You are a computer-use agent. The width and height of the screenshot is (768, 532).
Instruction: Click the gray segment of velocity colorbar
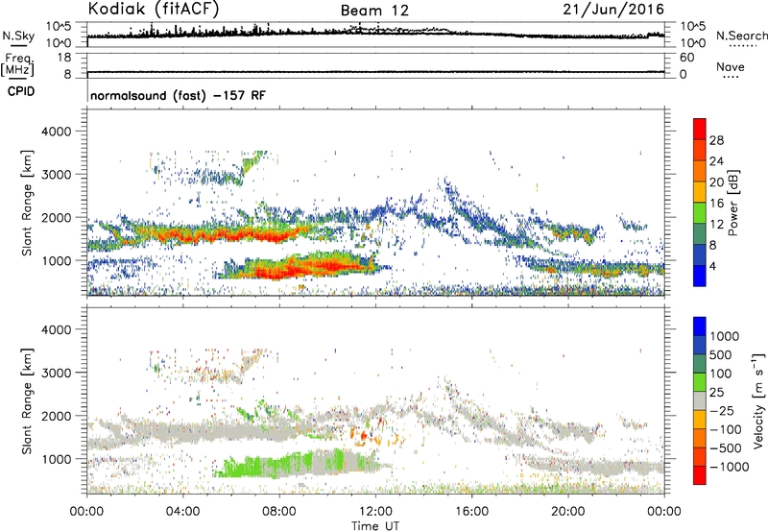700,400
